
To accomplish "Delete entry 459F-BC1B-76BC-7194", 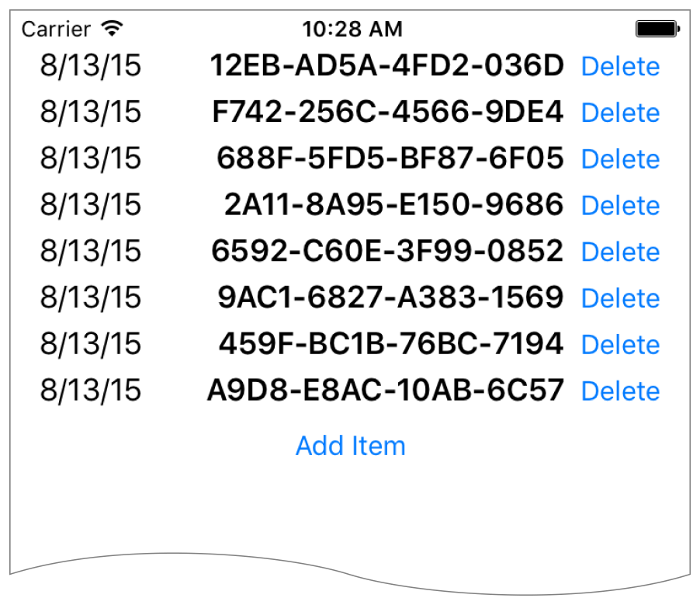I will coord(620,345).
